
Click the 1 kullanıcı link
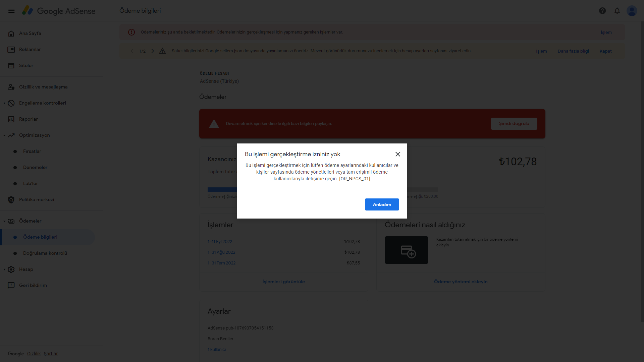(x=217, y=350)
